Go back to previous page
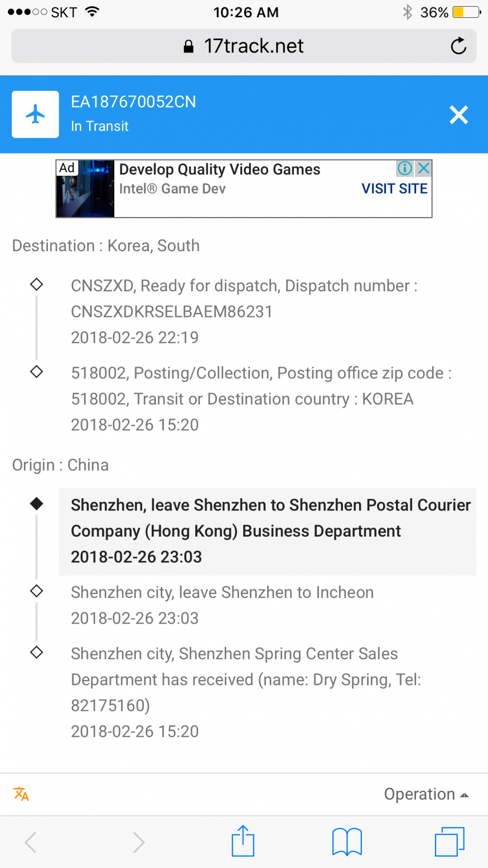Screen dimensions: 488x868 tap(31, 842)
